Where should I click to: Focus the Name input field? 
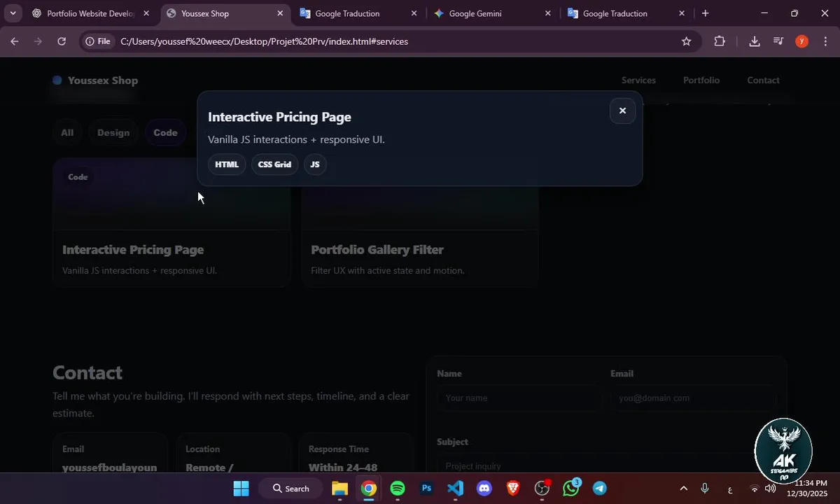(x=519, y=398)
